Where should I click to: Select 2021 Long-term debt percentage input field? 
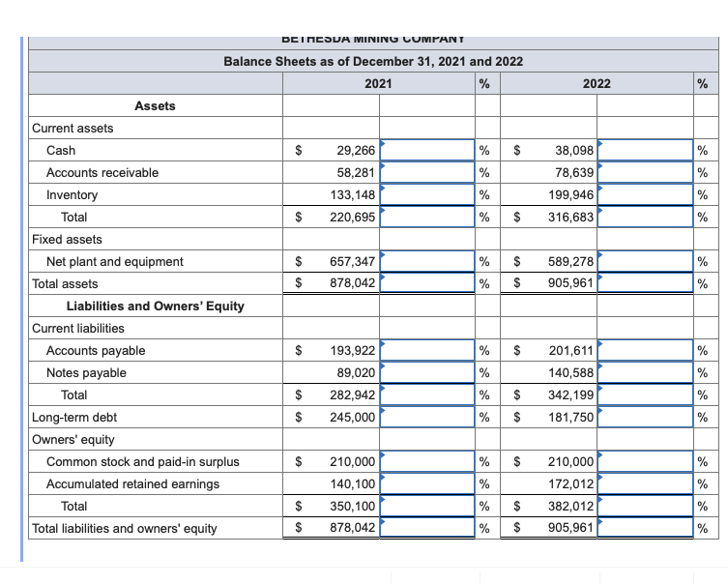click(427, 417)
